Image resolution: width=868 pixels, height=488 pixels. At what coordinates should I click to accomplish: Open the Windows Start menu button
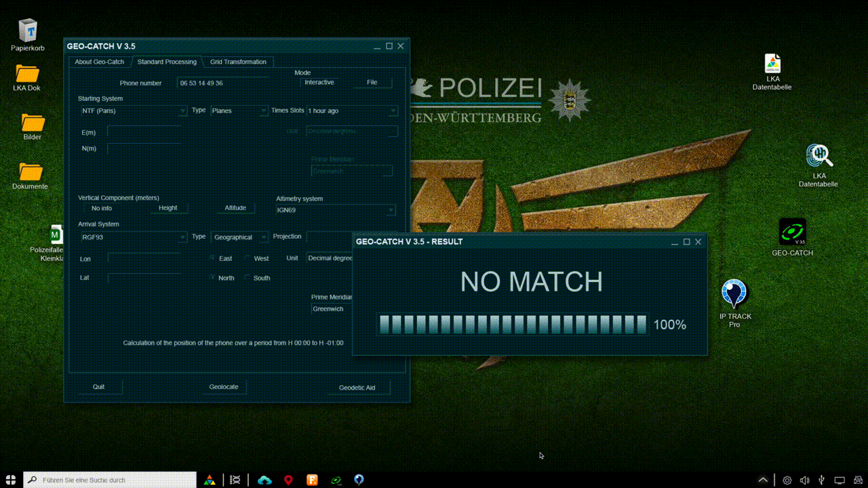[x=11, y=480]
